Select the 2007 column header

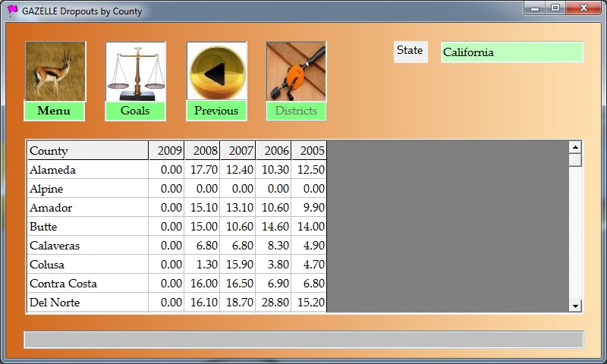tap(237, 150)
